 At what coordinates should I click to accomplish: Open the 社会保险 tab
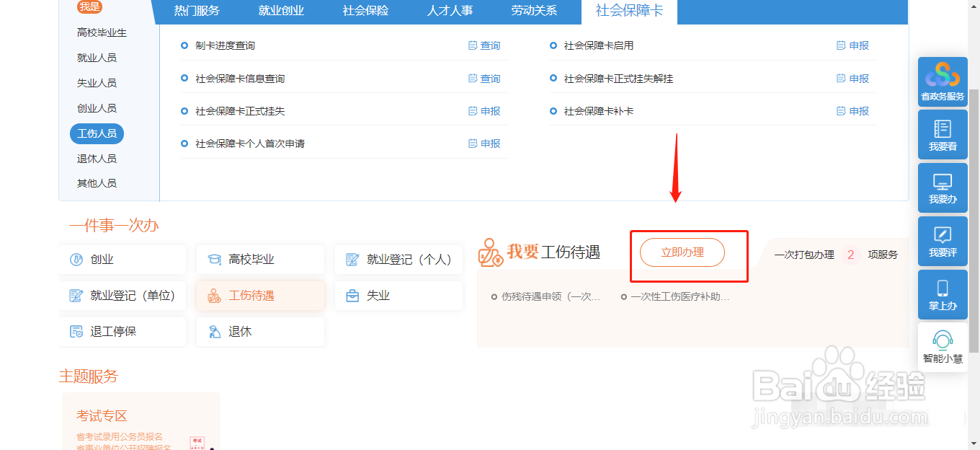pyautogui.click(x=365, y=12)
